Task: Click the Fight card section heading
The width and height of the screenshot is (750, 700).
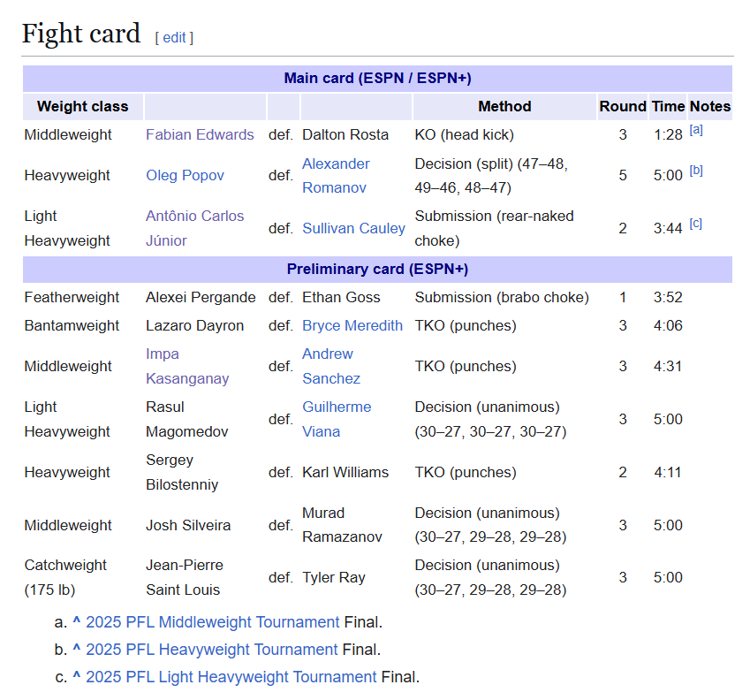Action: 81,34
